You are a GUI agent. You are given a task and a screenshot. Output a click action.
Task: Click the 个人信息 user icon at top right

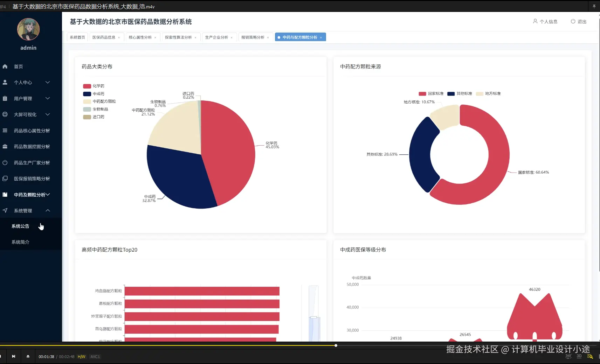[535, 21]
